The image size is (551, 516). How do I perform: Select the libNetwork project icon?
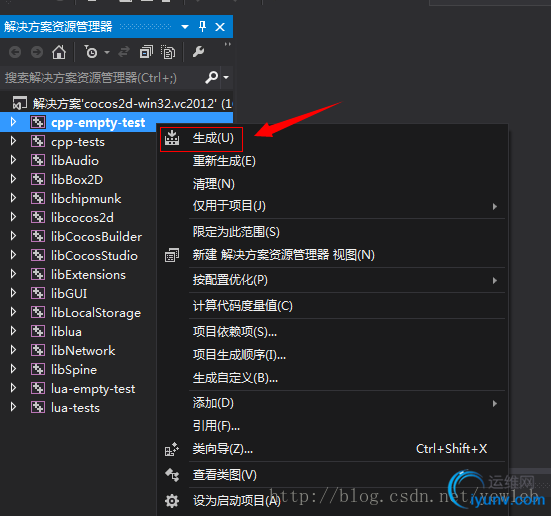pos(38,350)
